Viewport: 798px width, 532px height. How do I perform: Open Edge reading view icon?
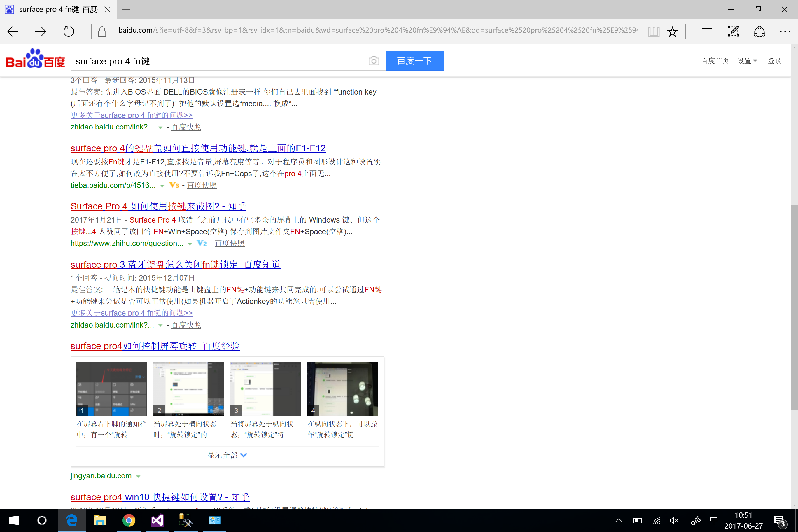(x=653, y=32)
